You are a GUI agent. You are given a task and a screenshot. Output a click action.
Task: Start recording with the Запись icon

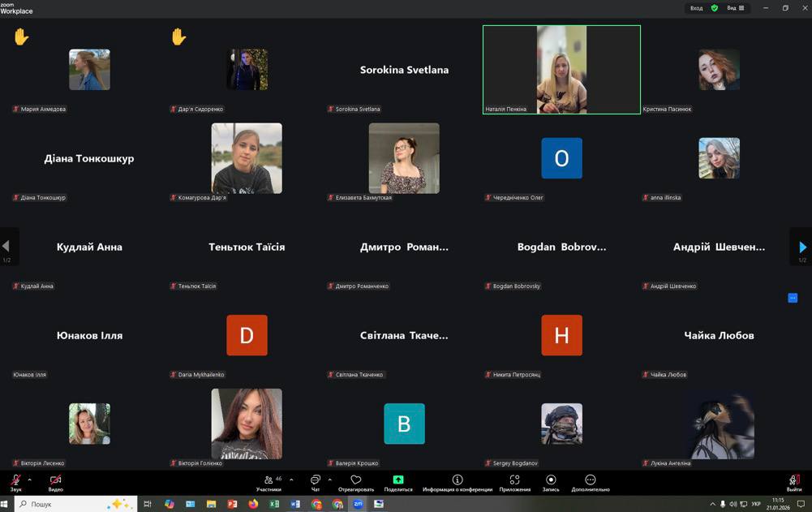tap(551, 480)
